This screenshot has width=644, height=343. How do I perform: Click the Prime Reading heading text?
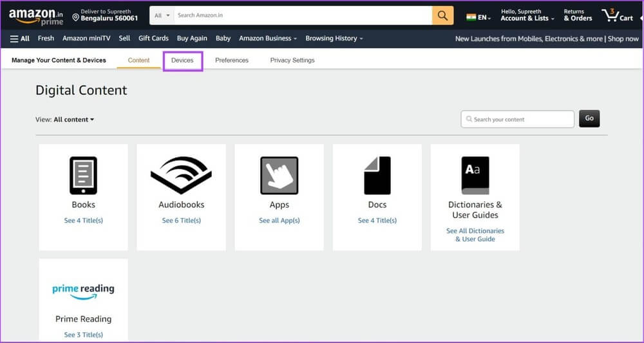pyautogui.click(x=83, y=319)
